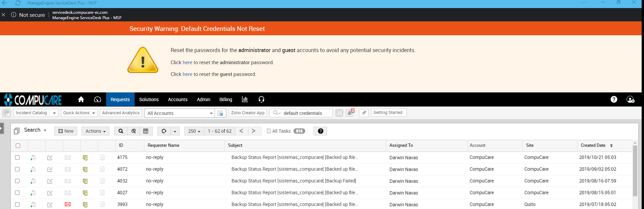The height and width of the screenshot is (209, 644).
Task: Open the All Accounts combo box
Action: tap(179, 113)
